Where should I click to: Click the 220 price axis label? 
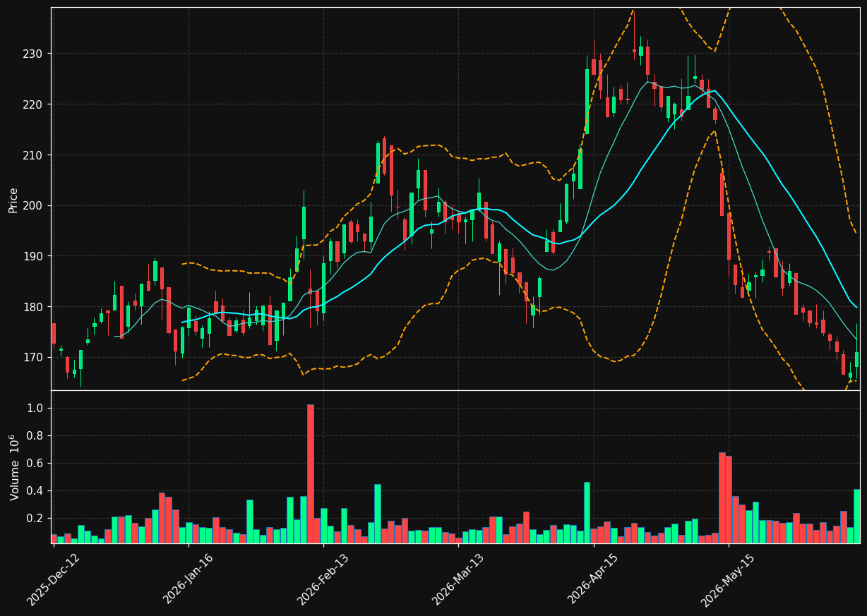click(x=33, y=104)
